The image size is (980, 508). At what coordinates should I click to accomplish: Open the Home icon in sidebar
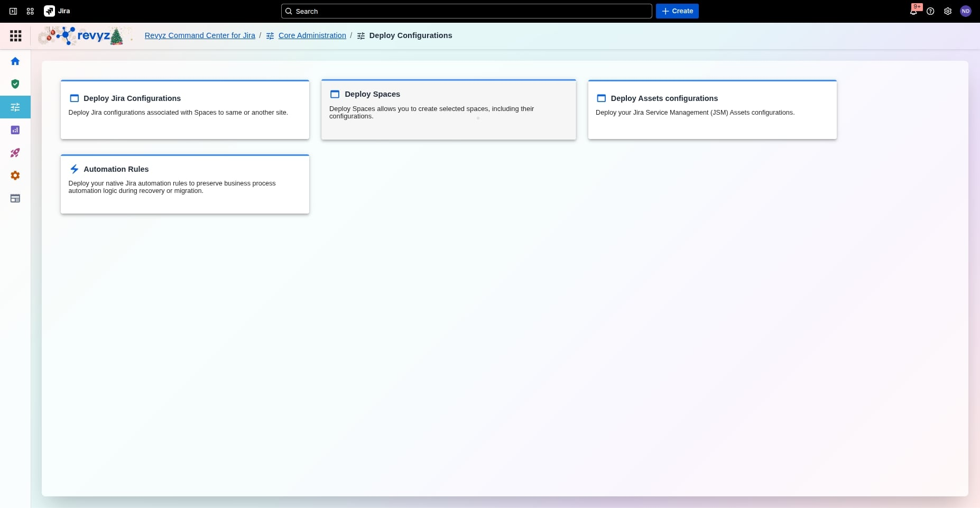(15, 61)
